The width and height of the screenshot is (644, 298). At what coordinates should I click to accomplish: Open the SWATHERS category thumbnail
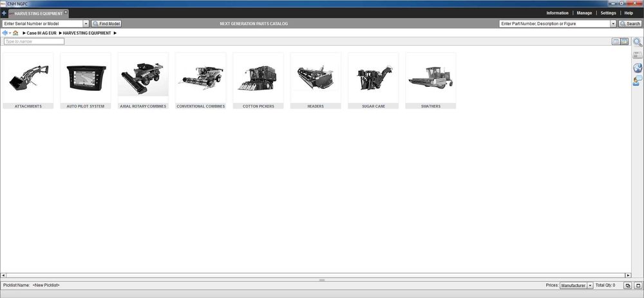[431, 78]
